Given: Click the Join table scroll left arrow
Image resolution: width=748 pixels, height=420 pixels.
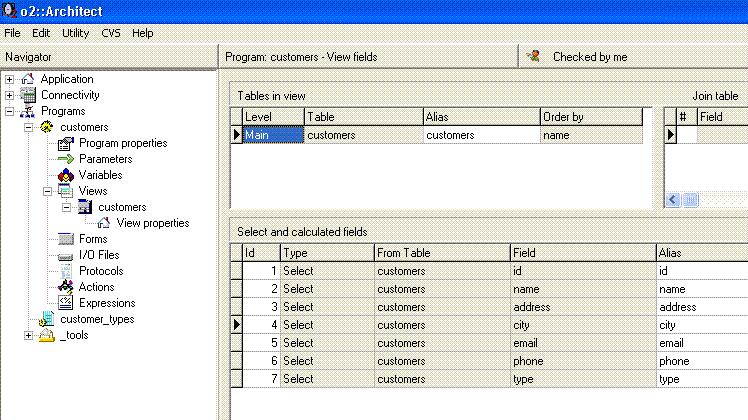Looking at the screenshot, I should point(673,200).
